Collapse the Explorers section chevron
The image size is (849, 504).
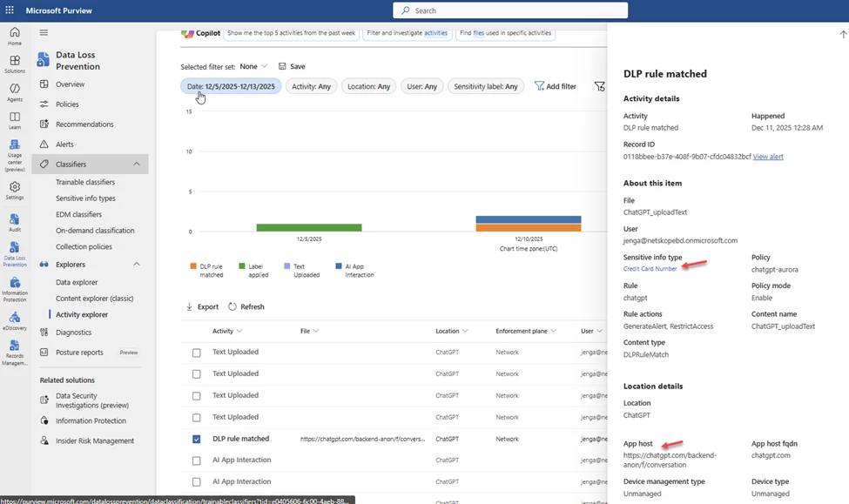(137, 264)
